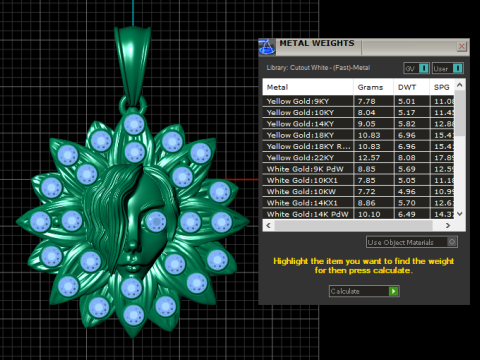This screenshot has width=480, height=360.
Task: Click the scroll right arrow of table
Action: (x=448, y=225)
